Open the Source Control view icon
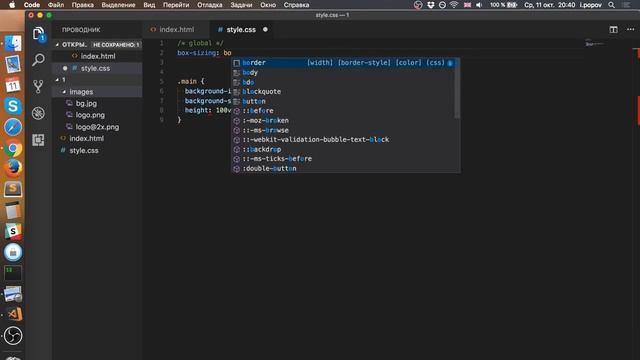Viewport: 640px width, 360px height. pyautogui.click(x=38, y=87)
